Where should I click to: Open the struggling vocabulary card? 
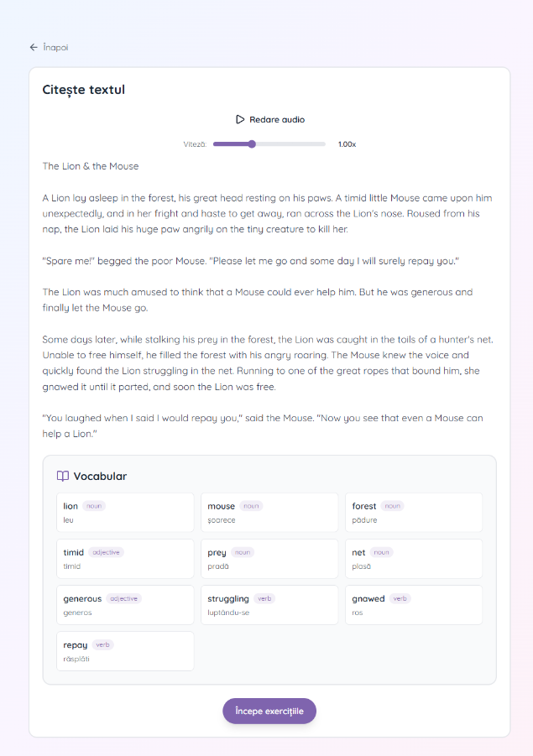tap(269, 605)
